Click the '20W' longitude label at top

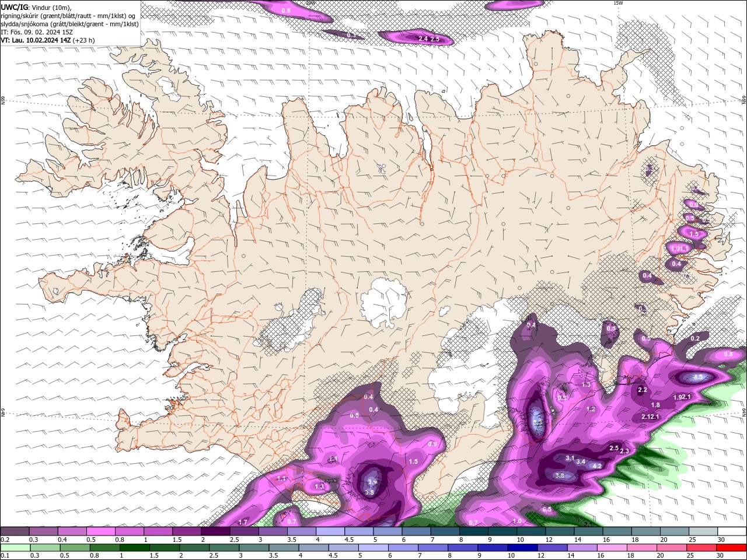[310, 3]
